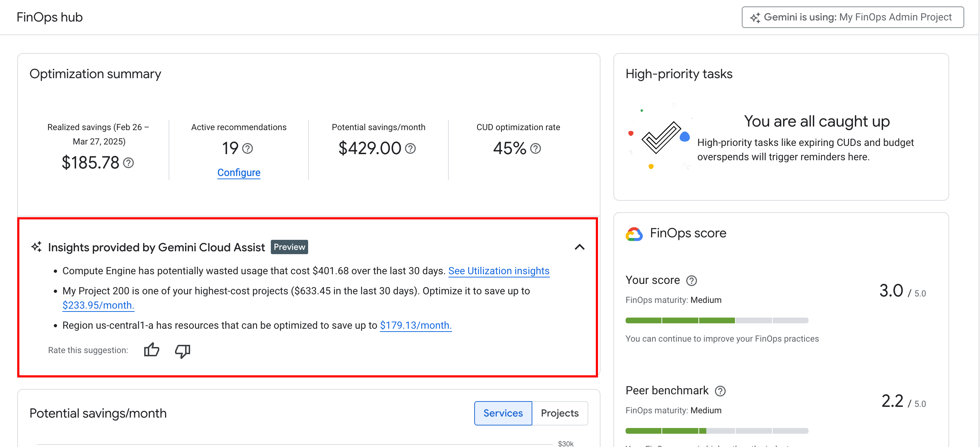
Task: Switch to the Projects toggle option
Action: pos(560,413)
